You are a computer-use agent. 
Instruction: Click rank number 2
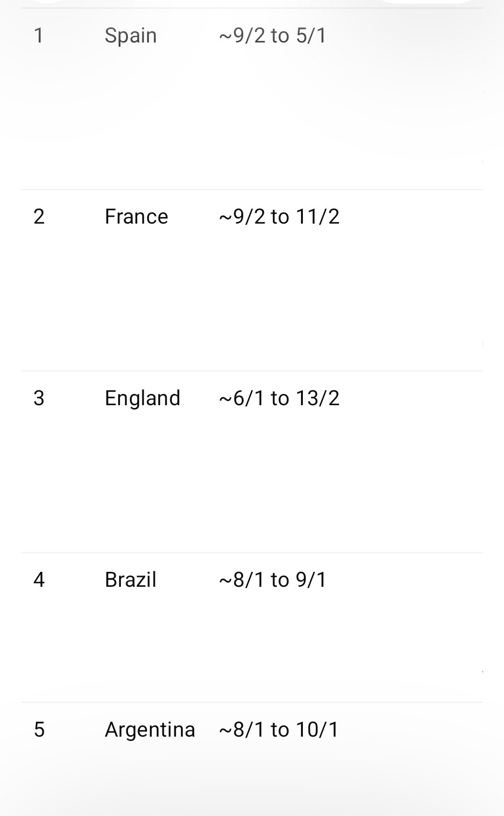click(x=39, y=217)
